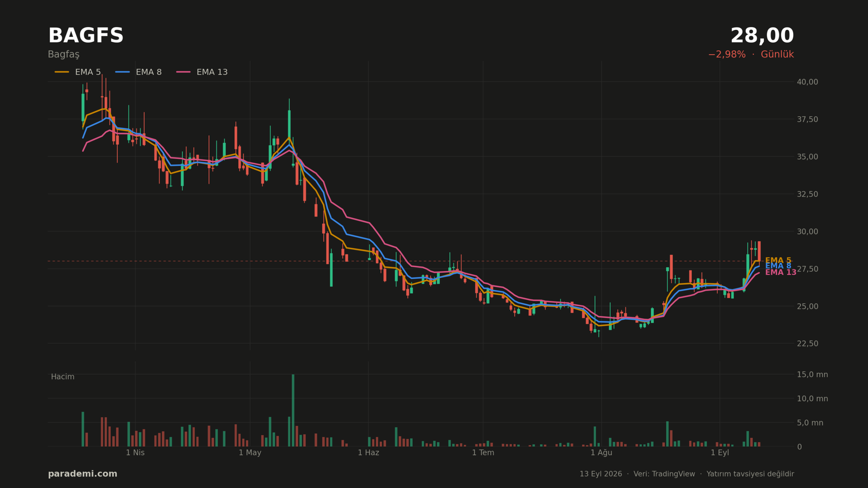Click the tallest 15 mn volume bar
Viewport: 868px width, 488px height.
click(293, 410)
